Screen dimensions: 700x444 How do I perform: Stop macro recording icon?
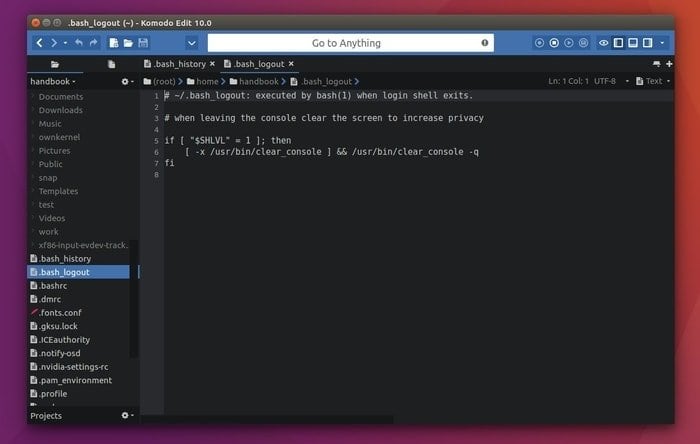click(x=554, y=43)
